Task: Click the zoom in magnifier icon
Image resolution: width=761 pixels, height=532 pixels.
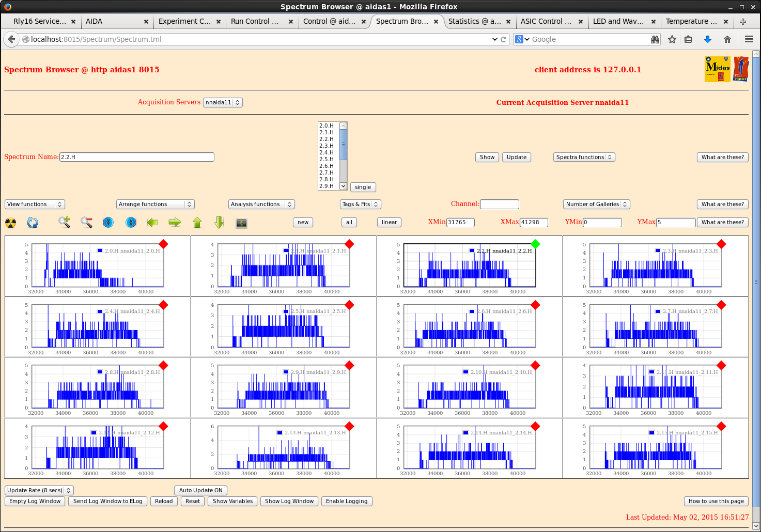Action: 64,223
